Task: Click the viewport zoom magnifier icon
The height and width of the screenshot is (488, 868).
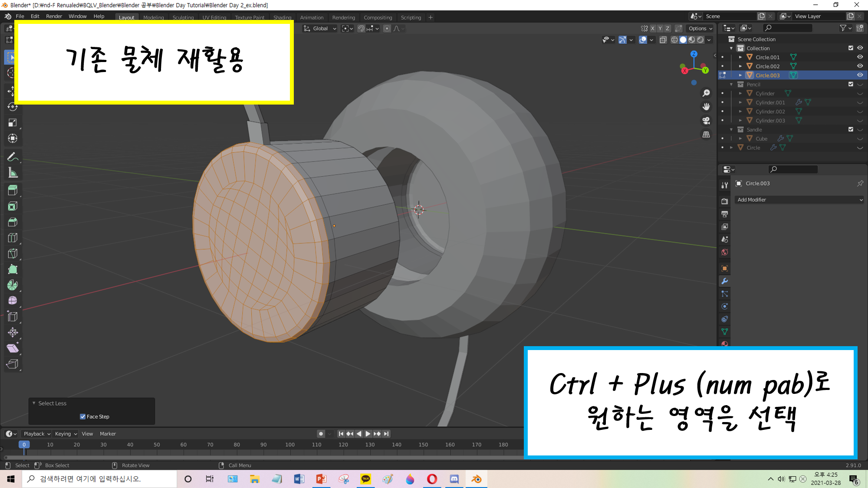Action: tap(706, 93)
